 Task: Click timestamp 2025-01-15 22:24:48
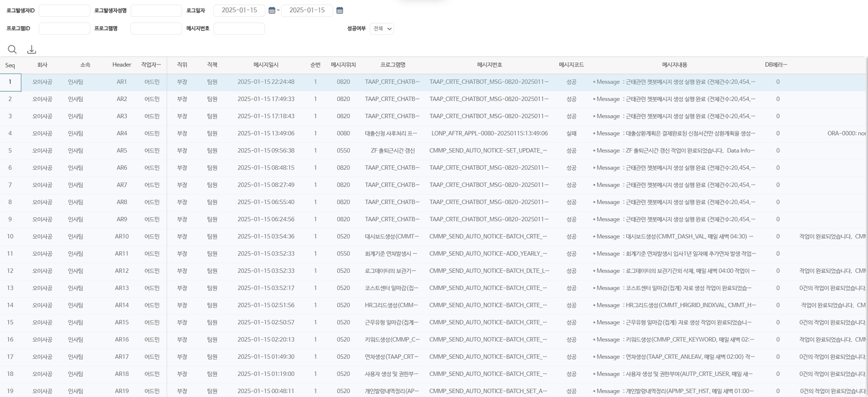[266, 82]
